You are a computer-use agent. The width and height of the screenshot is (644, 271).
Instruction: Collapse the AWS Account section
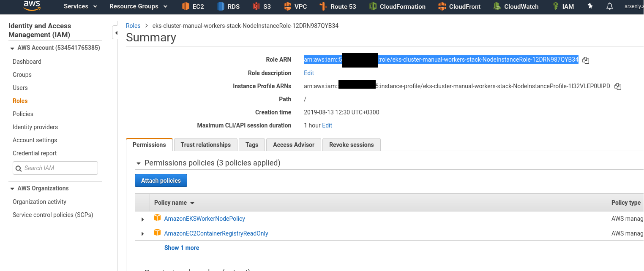(12, 48)
